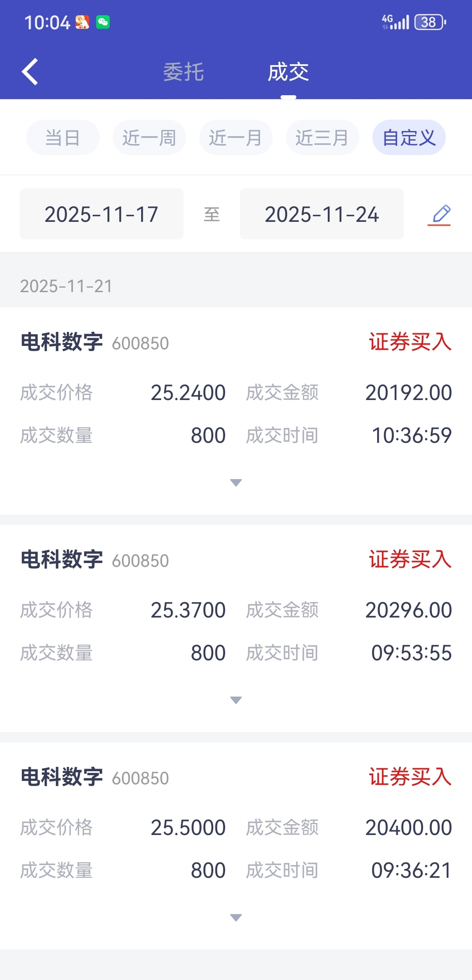The image size is (472, 980).
Task: Select the 当日 filter chip
Action: coord(63,138)
